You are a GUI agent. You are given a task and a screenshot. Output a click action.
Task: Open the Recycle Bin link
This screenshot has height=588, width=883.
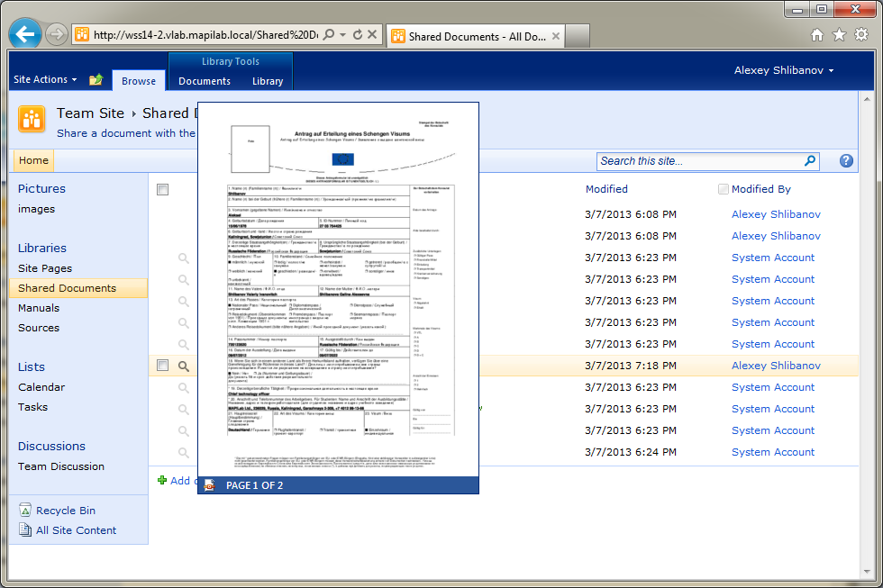65,511
